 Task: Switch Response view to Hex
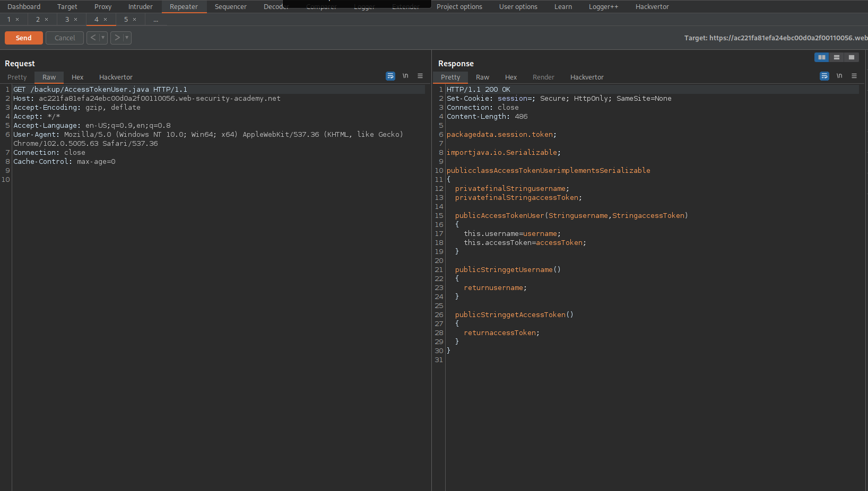[x=511, y=77]
